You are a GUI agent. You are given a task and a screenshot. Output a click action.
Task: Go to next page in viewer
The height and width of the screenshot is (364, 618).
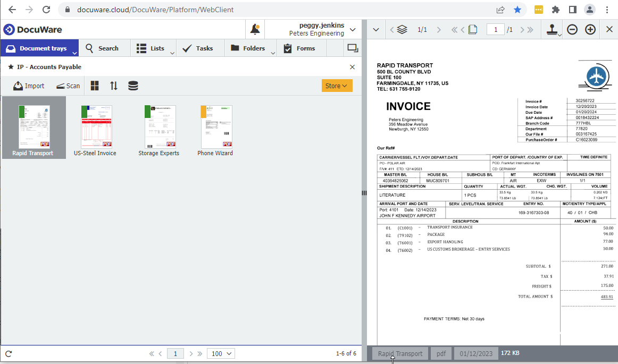522,30
